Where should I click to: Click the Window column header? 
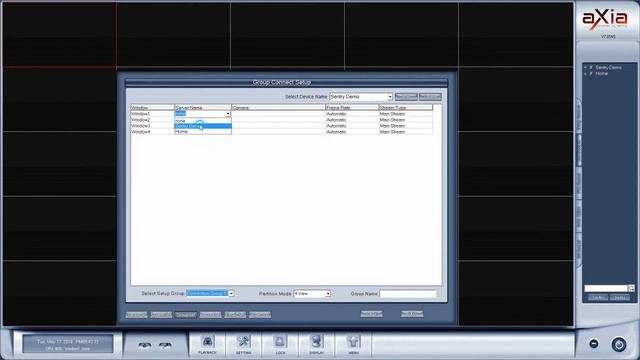click(x=152, y=108)
